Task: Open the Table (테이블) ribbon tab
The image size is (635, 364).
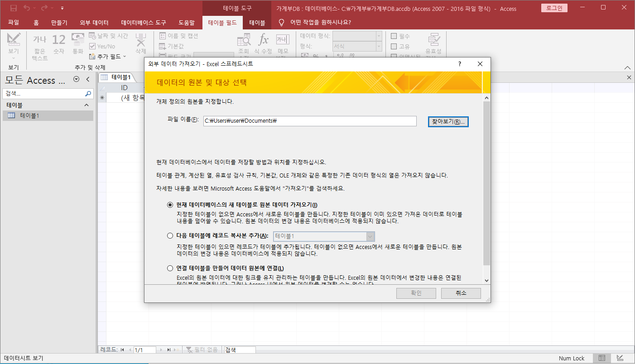Action: click(x=257, y=22)
